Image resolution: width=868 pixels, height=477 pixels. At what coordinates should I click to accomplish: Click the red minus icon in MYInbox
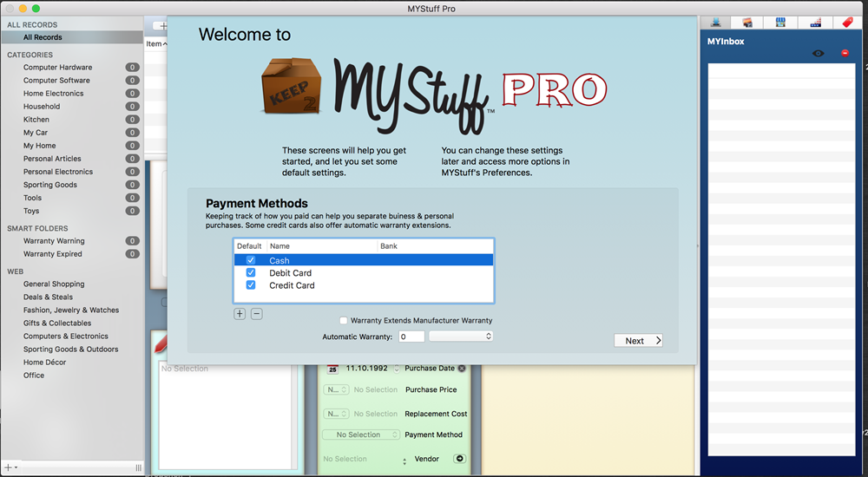point(845,53)
